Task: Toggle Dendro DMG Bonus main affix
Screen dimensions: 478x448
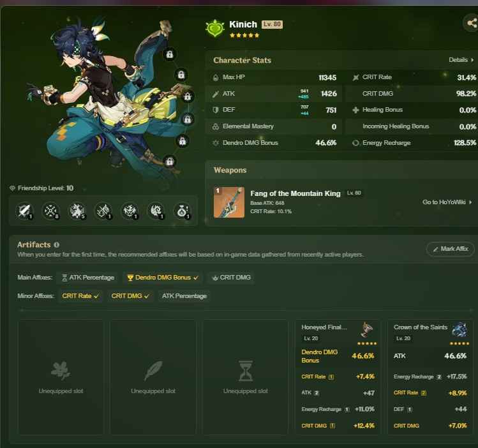Action: point(163,278)
